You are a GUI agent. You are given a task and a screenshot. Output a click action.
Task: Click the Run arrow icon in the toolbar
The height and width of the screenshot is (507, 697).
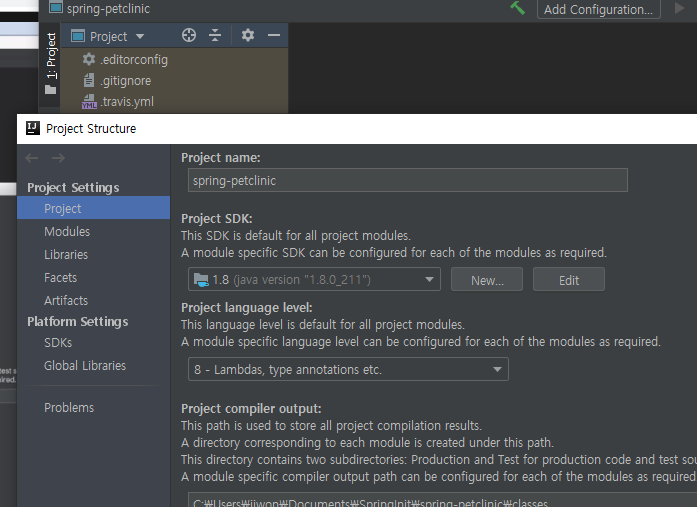[680, 8]
